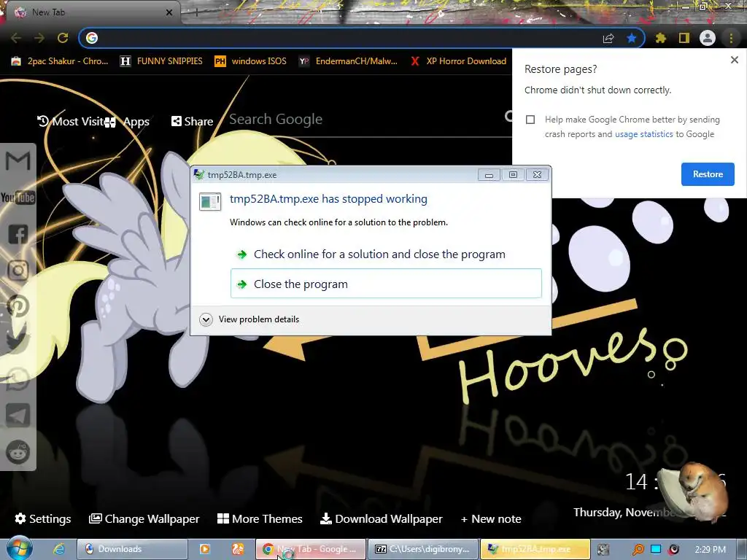Viewport: 747px width, 560px height.
Task: Click Change Wallpaper
Action: (x=144, y=518)
